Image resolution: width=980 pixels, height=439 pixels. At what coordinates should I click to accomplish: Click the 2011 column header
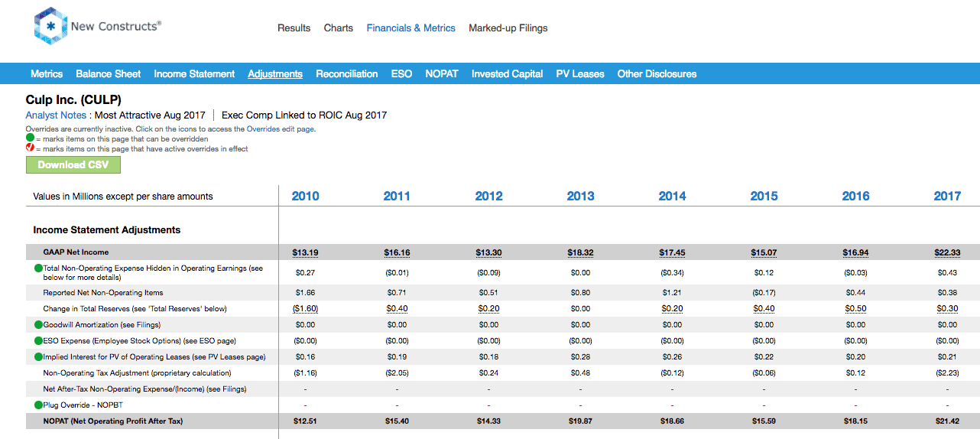pos(397,197)
